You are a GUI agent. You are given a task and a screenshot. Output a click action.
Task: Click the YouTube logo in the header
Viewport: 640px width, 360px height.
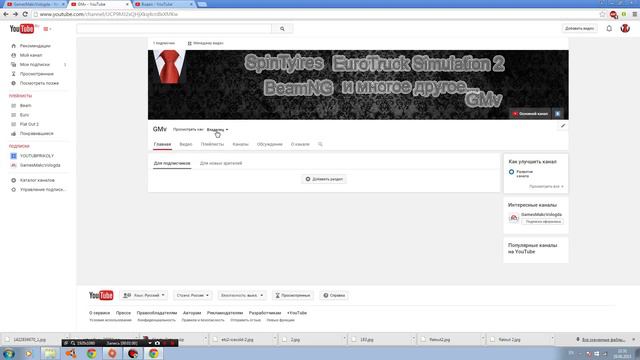22,29
